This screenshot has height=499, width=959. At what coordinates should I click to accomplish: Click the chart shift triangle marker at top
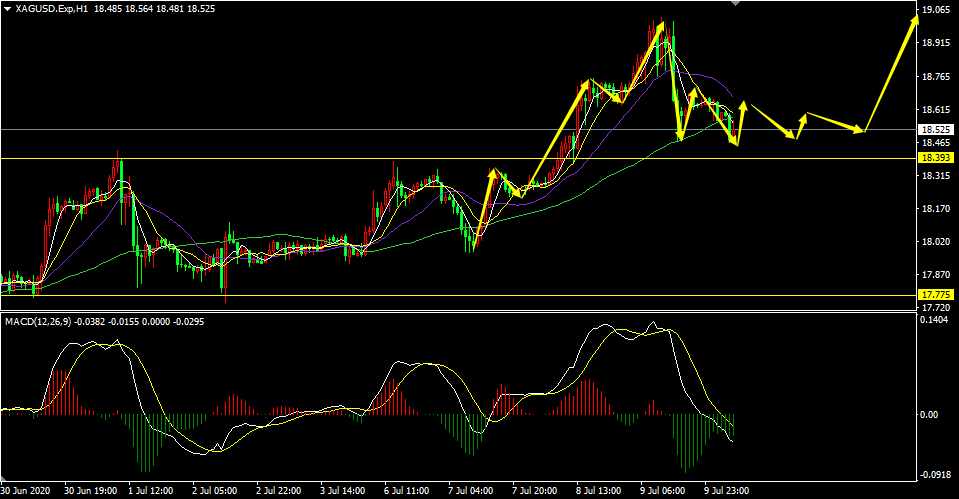coord(736,3)
